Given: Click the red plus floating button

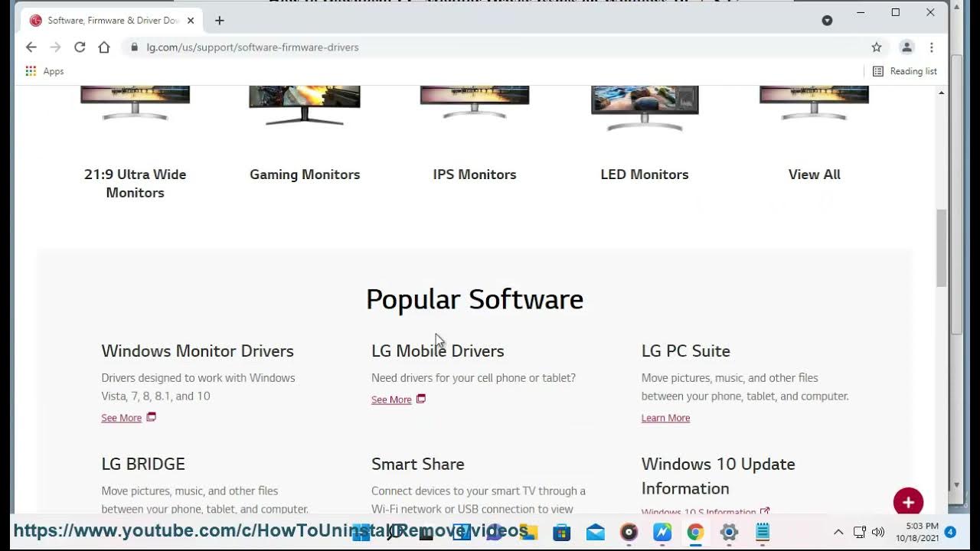Looking at the screenshot, I should click(x=908, y=503).
